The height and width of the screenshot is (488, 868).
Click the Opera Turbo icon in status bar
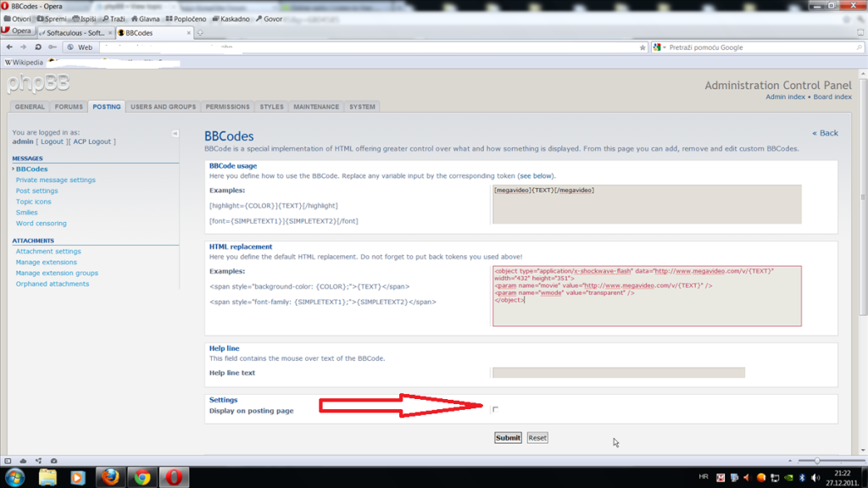53,460
